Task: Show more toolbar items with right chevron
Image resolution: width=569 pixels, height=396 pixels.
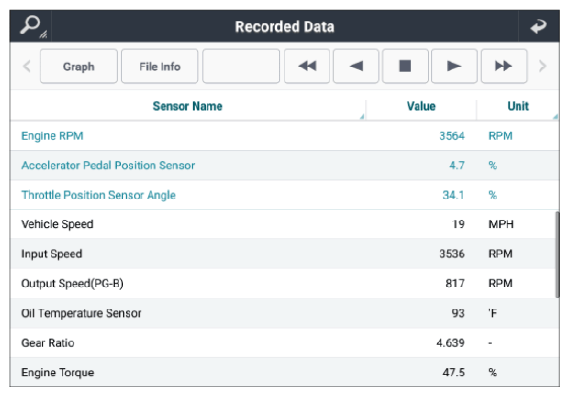Action: [542, 66]
